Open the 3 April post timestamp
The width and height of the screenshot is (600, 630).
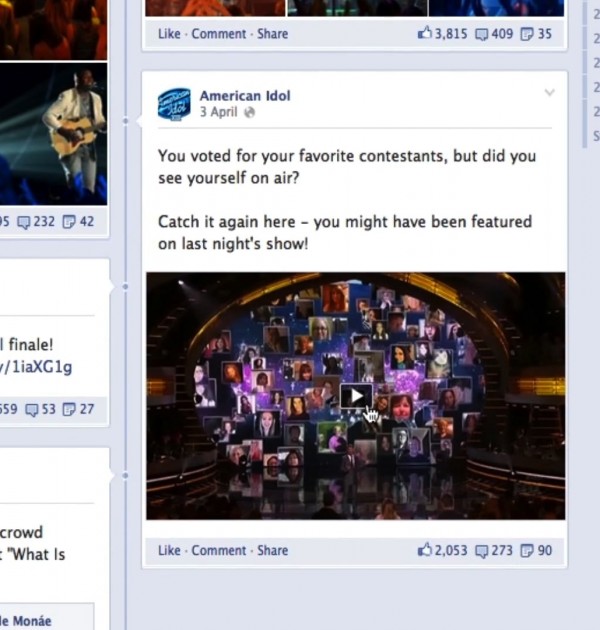click(219, 112)
